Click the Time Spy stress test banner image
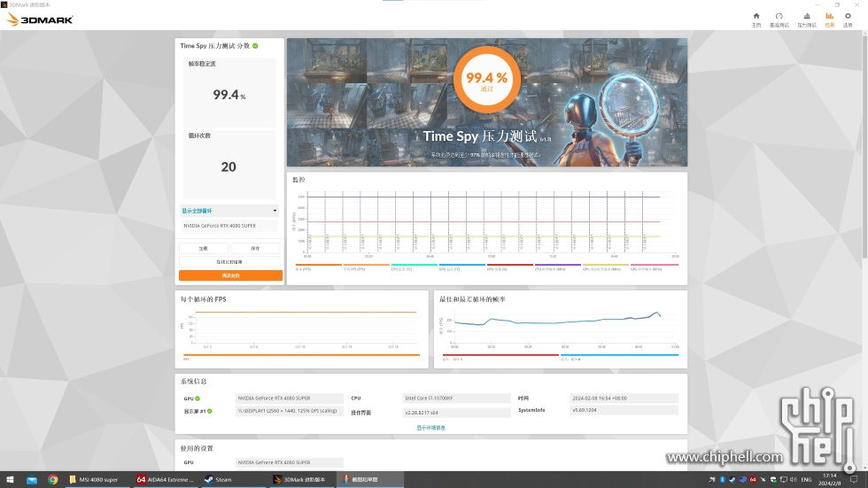Viewport: 868px width, 488px height. 487,103
